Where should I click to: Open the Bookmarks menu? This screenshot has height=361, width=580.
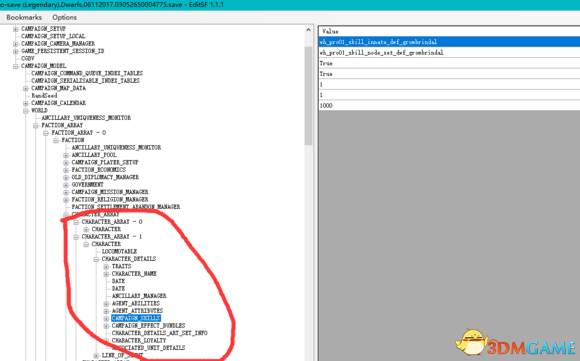pos(24,17)
